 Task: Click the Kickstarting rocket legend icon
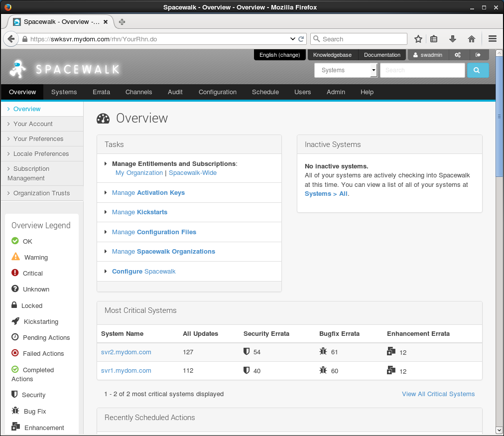coord(15,321)
